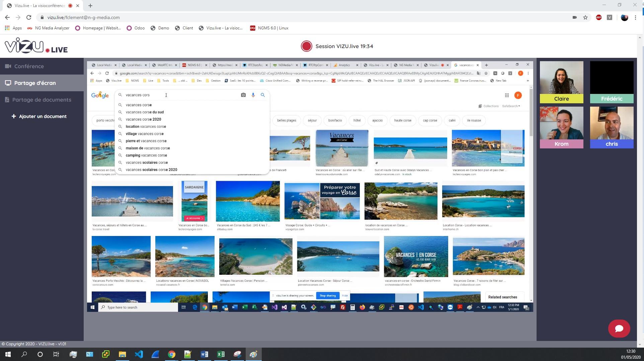644x361 pixels.
Task: Select the 'bonifacio' filter chip
Action: 335,120
